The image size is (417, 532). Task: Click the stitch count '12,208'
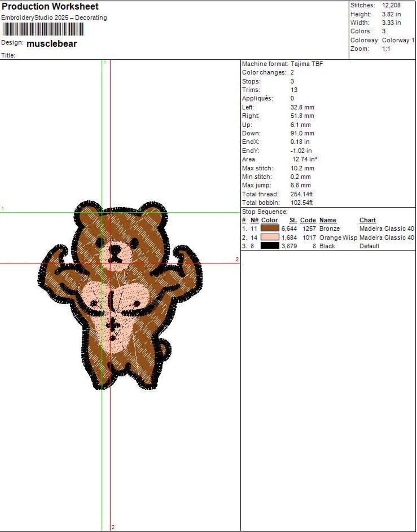[x=391, y=5]
